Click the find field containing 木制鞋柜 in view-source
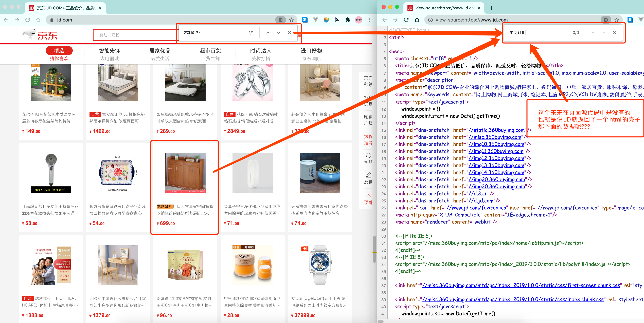This screenshot has height=323, width=644. [538, 32]
